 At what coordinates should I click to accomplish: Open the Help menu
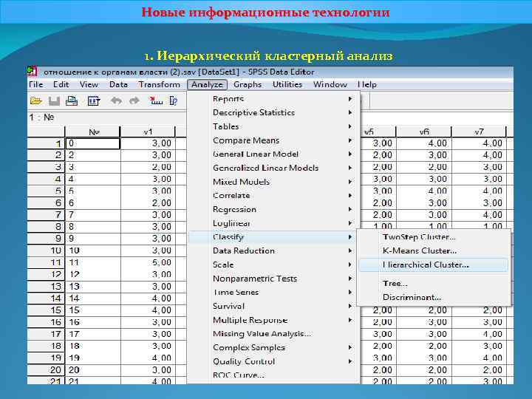(x=367, y=84)
